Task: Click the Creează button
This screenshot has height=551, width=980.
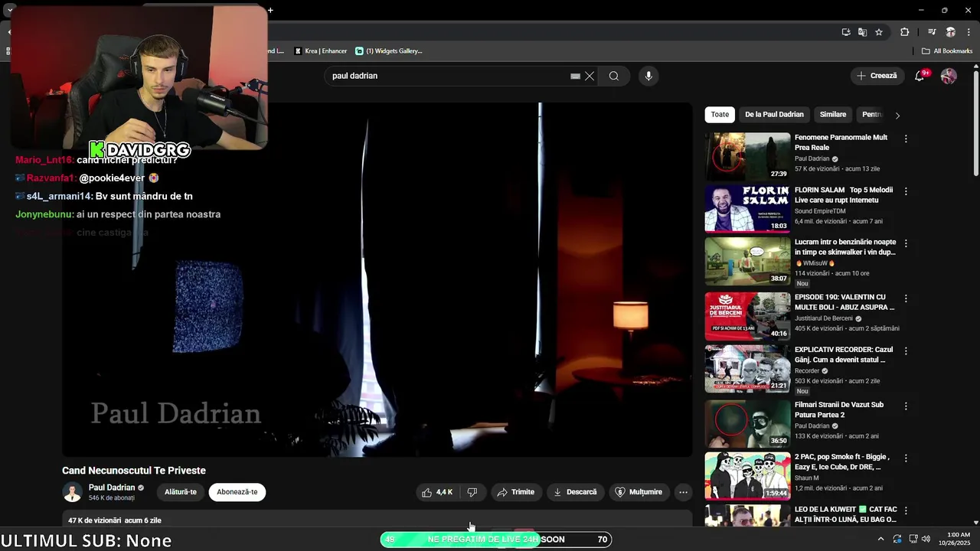Action: click(877, 76)
